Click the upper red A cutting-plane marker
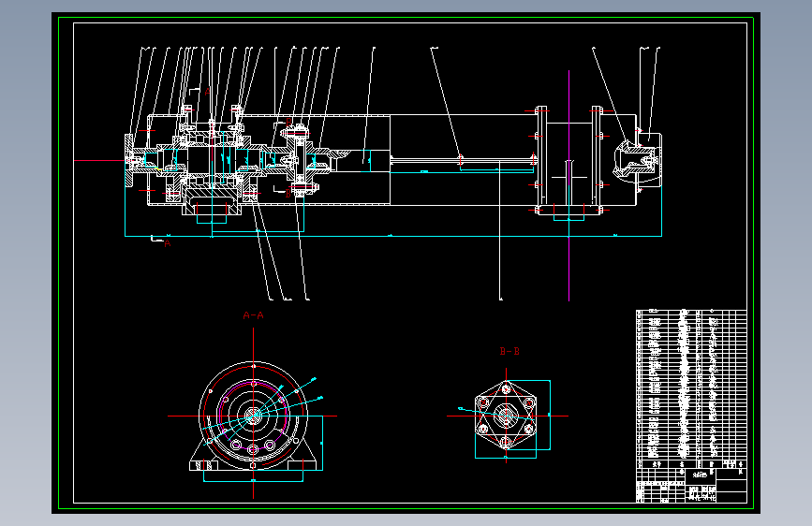The image size is (812, 526). (207, 91)
